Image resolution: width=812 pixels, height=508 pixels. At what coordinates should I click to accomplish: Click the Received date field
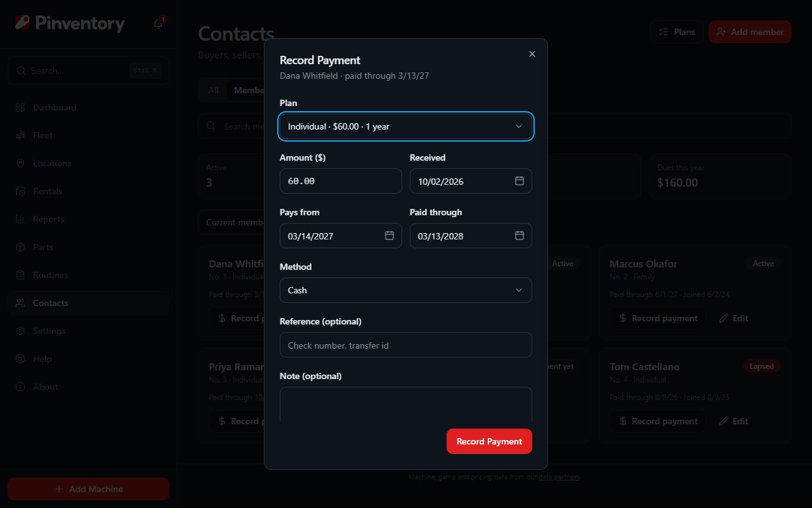point(471,181)
